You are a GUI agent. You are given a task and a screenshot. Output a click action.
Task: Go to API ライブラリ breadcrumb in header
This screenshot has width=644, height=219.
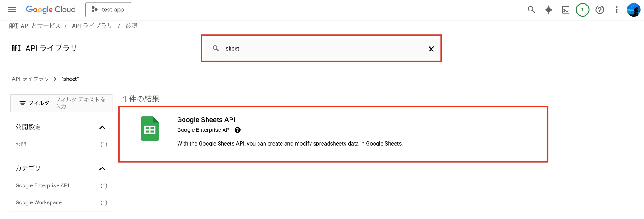point(92,26)
